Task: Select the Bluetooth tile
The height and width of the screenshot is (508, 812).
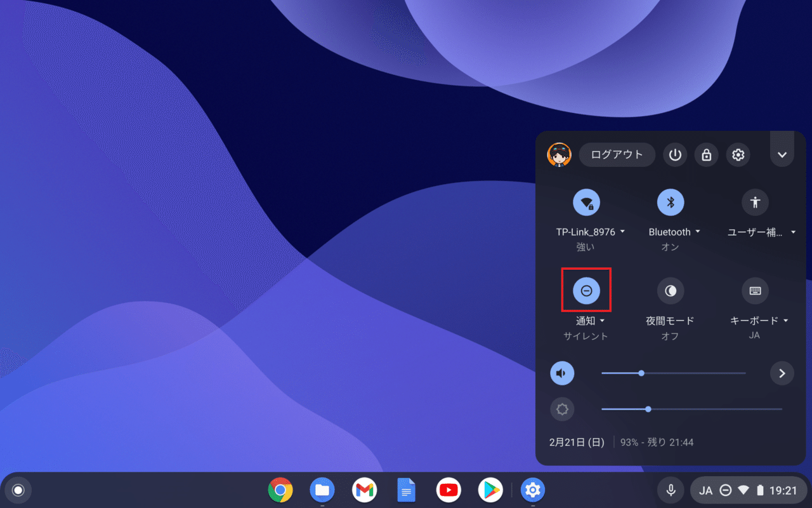Action: [669, 202]
